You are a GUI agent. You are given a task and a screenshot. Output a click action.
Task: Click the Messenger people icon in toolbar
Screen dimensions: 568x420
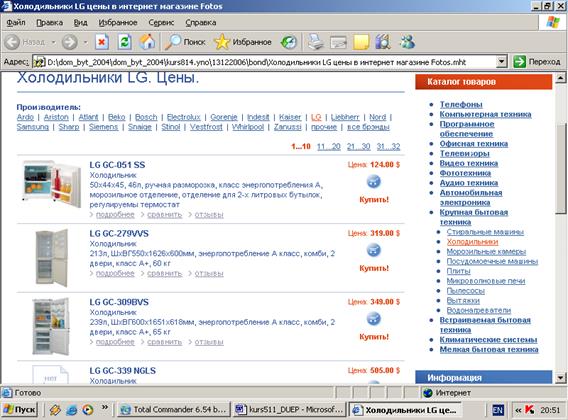tap(407, 42)
